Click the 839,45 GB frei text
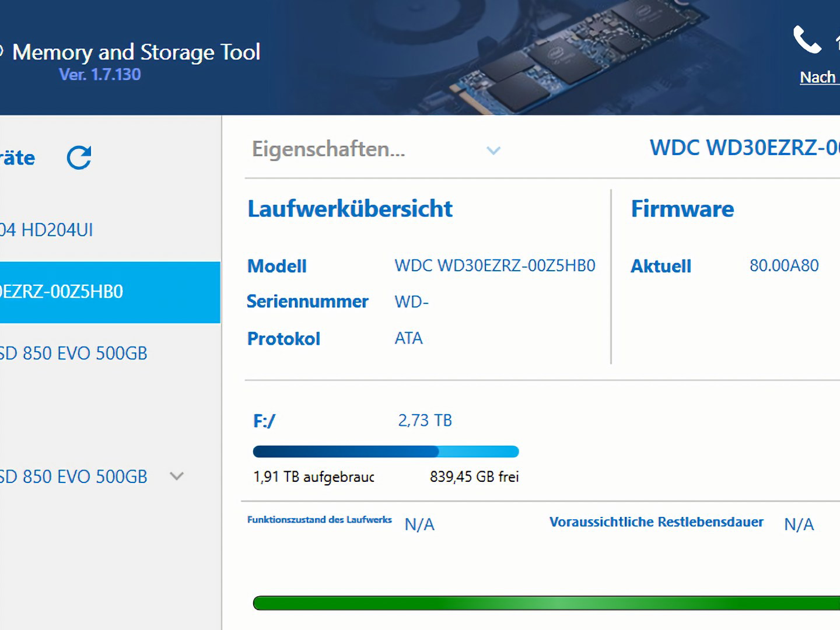This screenshot has width=840, height=630. click(474, 477)
